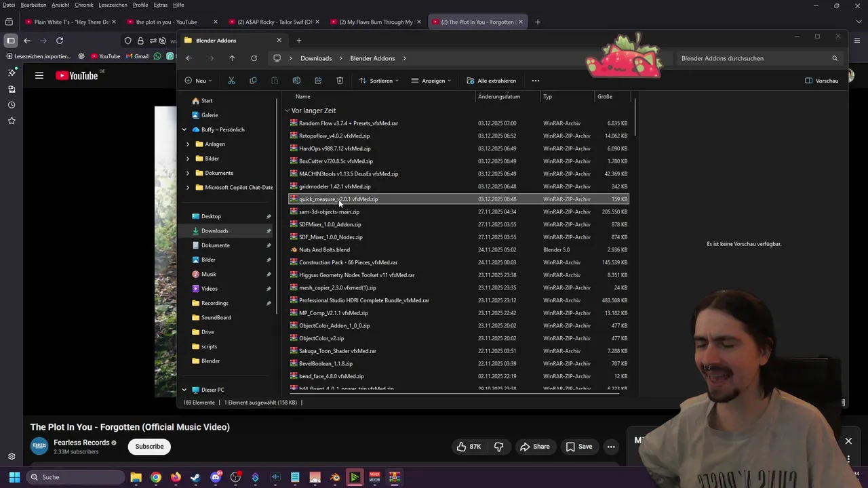The width and height of the screenshot is (868, 488).
Task: Click the PC monitor icon in address bar
Action: 277,58
